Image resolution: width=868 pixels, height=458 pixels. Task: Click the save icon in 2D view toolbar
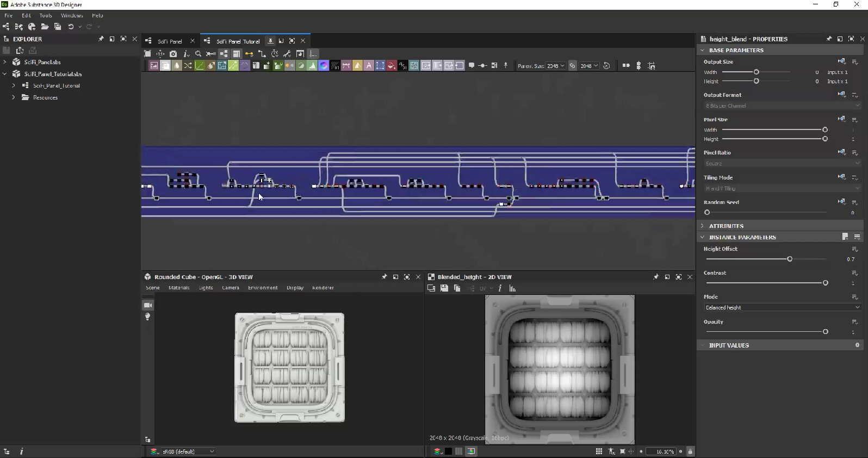444,288
